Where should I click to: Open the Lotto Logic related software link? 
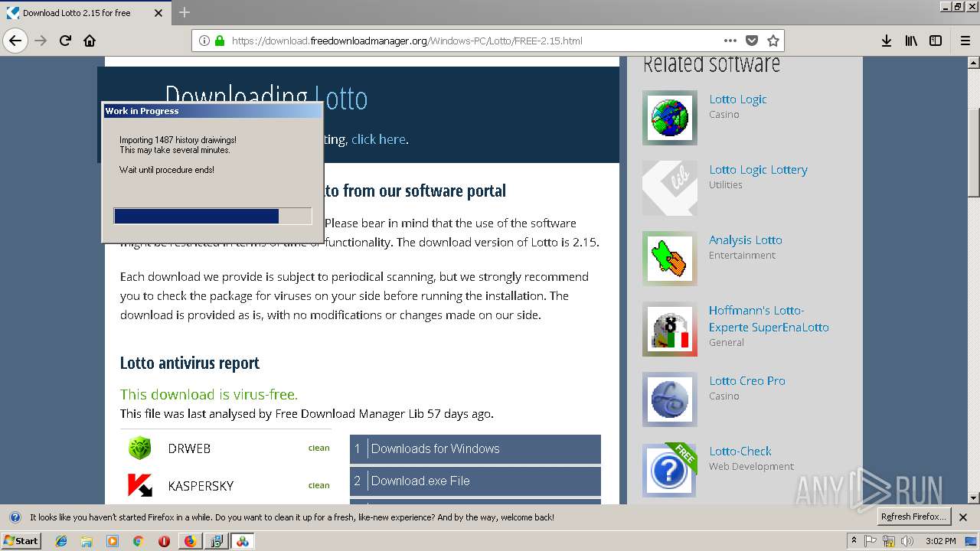pyautogui.click(x=737, y=99)
